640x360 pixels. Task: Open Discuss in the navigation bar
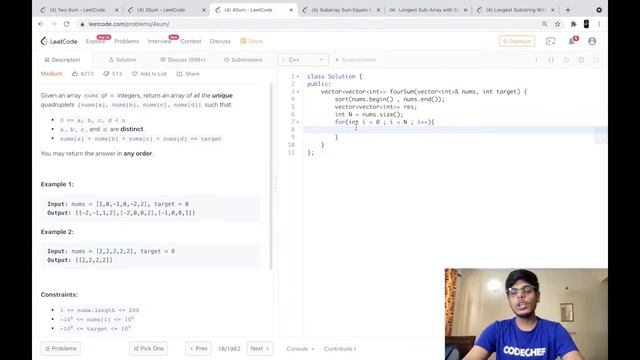click(x=220, y=41)
